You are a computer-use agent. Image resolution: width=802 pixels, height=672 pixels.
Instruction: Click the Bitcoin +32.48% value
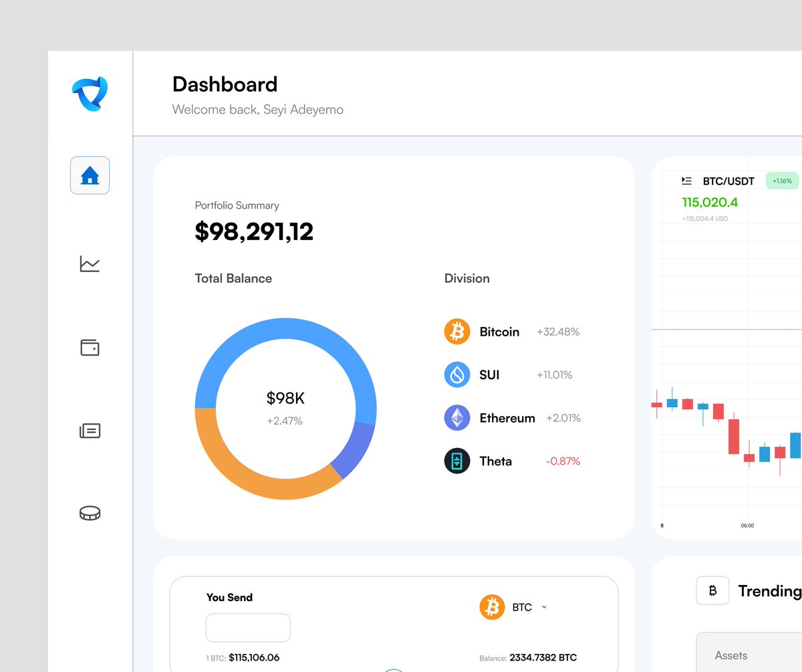[x=558, y=332]
